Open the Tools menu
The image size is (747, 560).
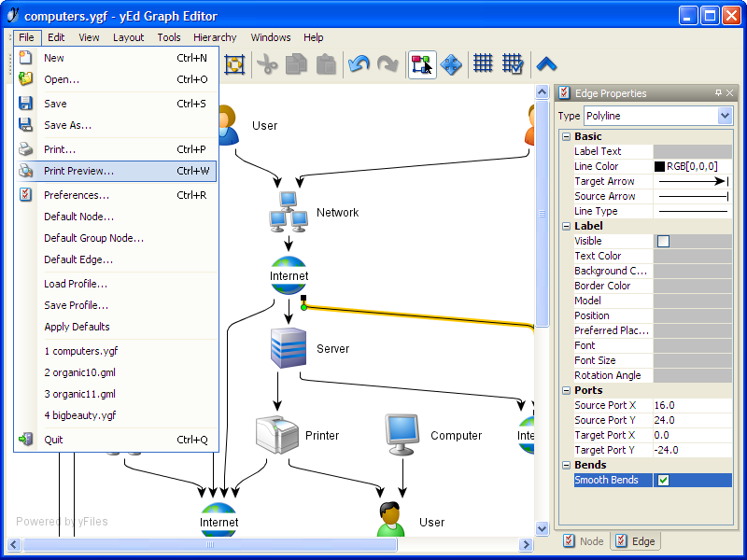coord(169,37)
